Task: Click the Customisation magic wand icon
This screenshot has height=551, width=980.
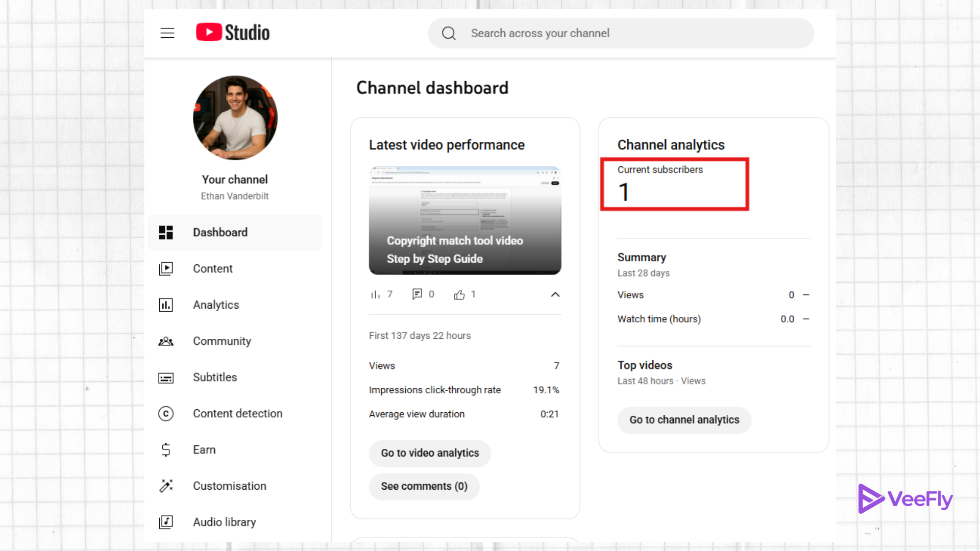Action: click(x=166, y=486)
